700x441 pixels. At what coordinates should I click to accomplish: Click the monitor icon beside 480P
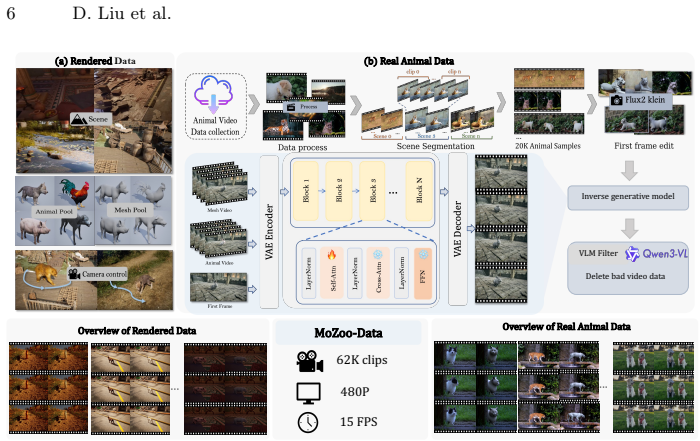308,393
